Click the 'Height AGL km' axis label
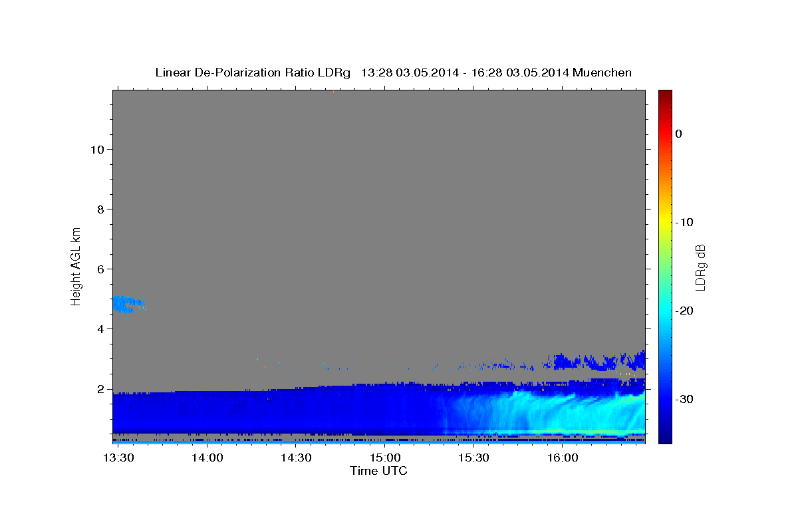 coord(76,265)
